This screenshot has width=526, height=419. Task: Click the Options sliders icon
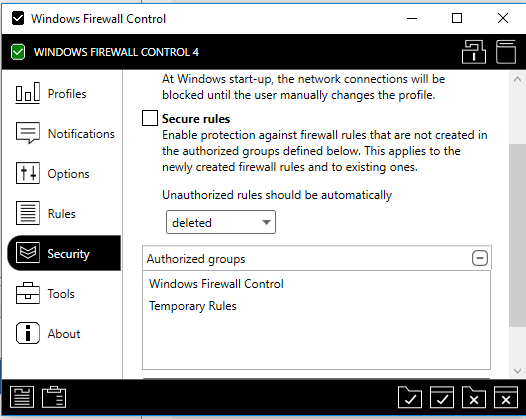(28, 173)
